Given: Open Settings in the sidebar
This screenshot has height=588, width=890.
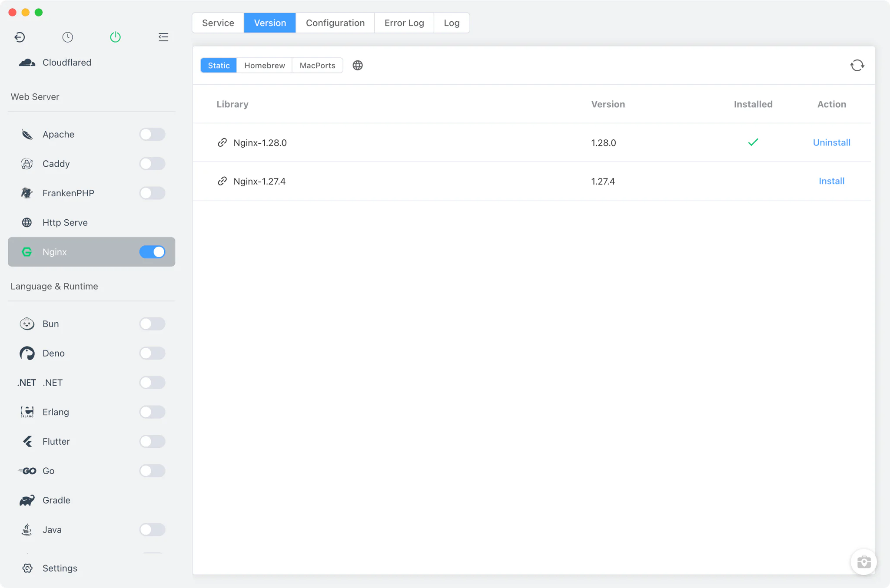Looking at the screenshot, I should 91,568.
